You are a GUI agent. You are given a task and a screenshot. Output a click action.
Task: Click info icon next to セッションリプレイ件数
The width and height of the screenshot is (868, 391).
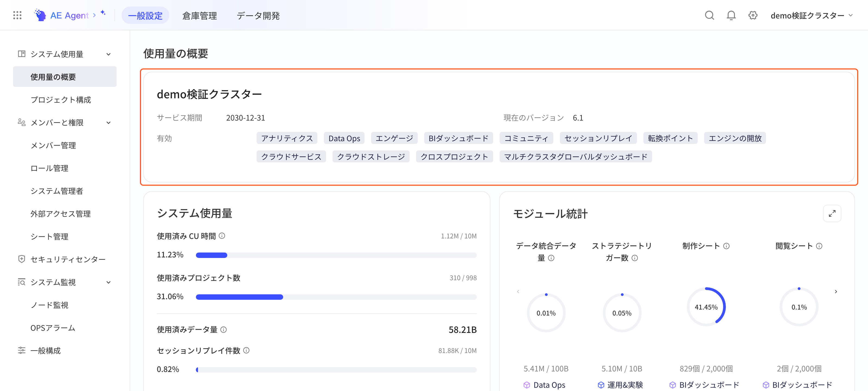246,351
